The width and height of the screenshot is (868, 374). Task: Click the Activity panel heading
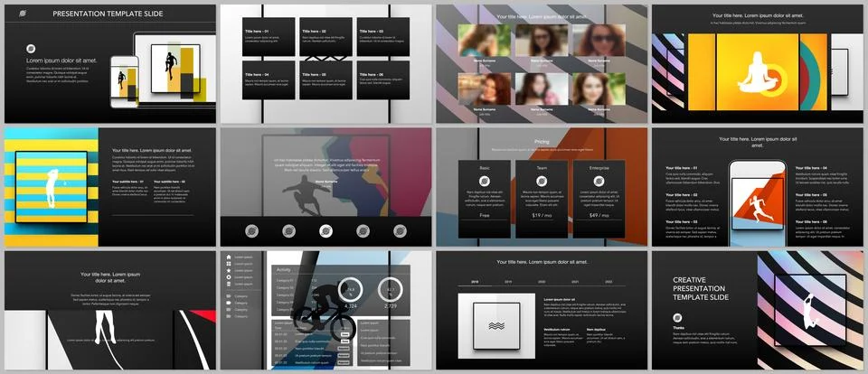[283, 269]
